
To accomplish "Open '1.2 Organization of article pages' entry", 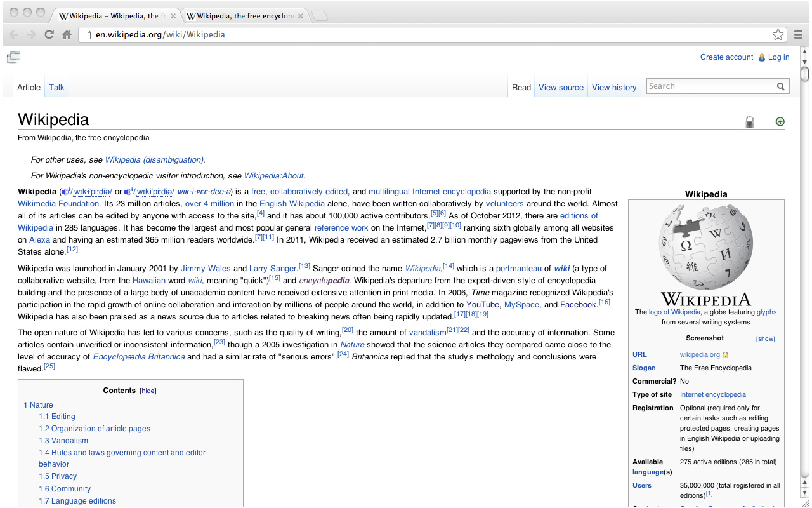I will pyautogui.click(x=95, y=429).
